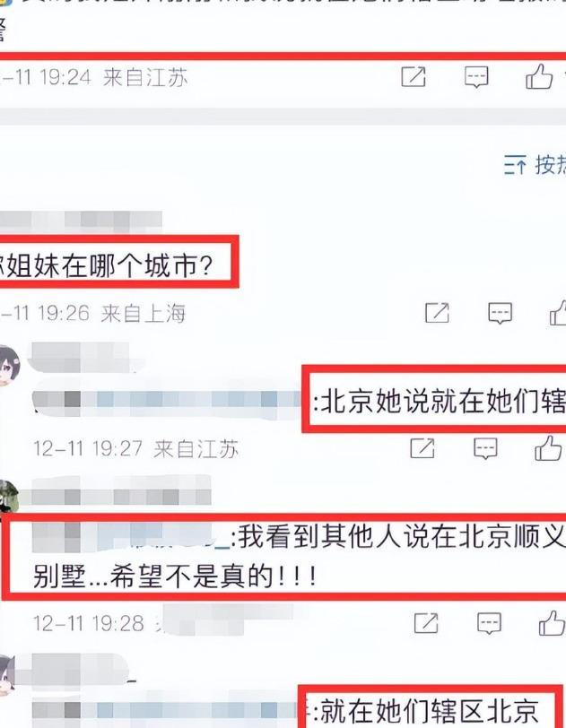
Task: Like the 19:28 comment about 北京顺义
Action: pyautogui.click(x=552, y=623)
